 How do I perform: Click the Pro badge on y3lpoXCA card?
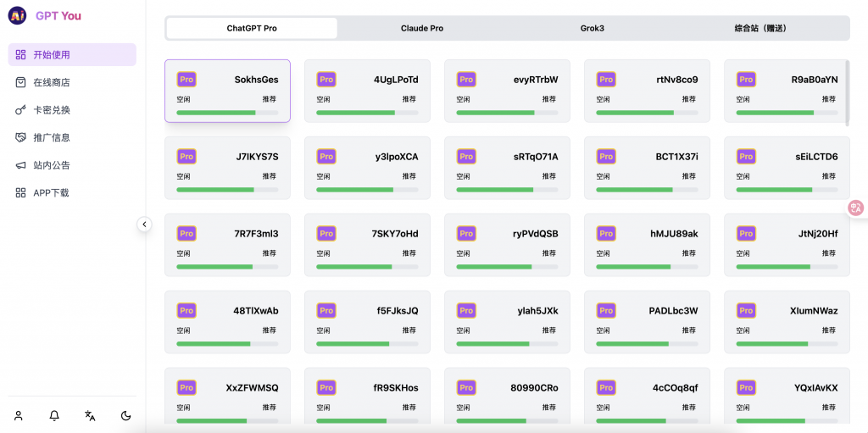[x=326, y=157]
